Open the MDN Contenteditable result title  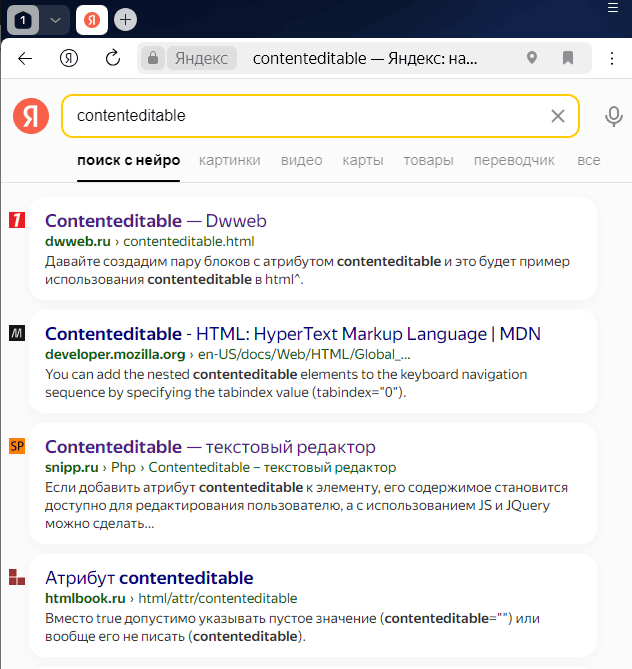pyautogui.click(x=293, y=334)
